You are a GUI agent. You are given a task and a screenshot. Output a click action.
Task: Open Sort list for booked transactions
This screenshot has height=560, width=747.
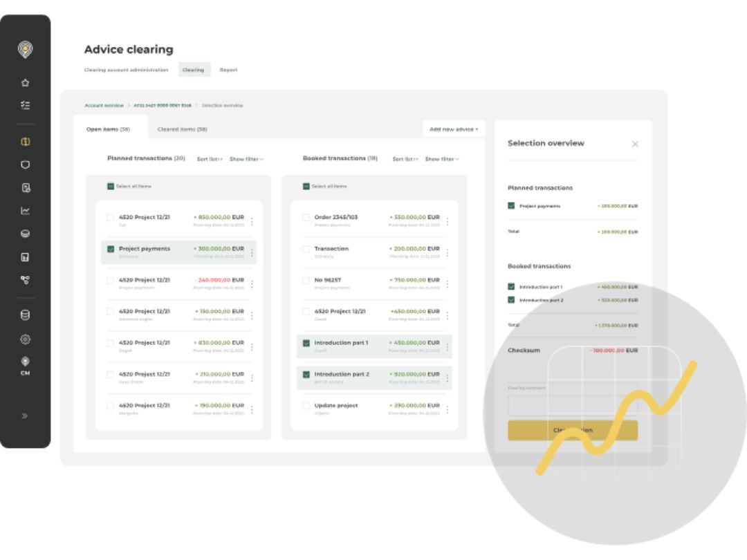[x=405, y=159]
